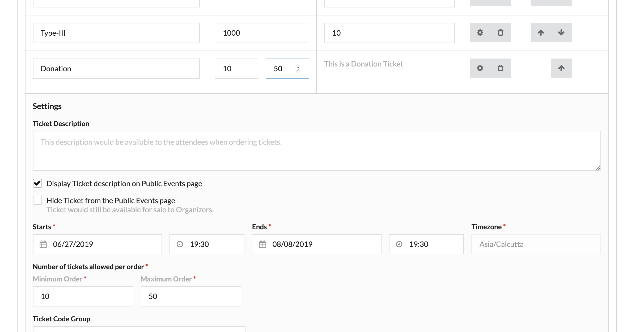Move Donation ticket up
Image resolution: width=644 pixels, height=332 pixels.
[x=561, y=68]
